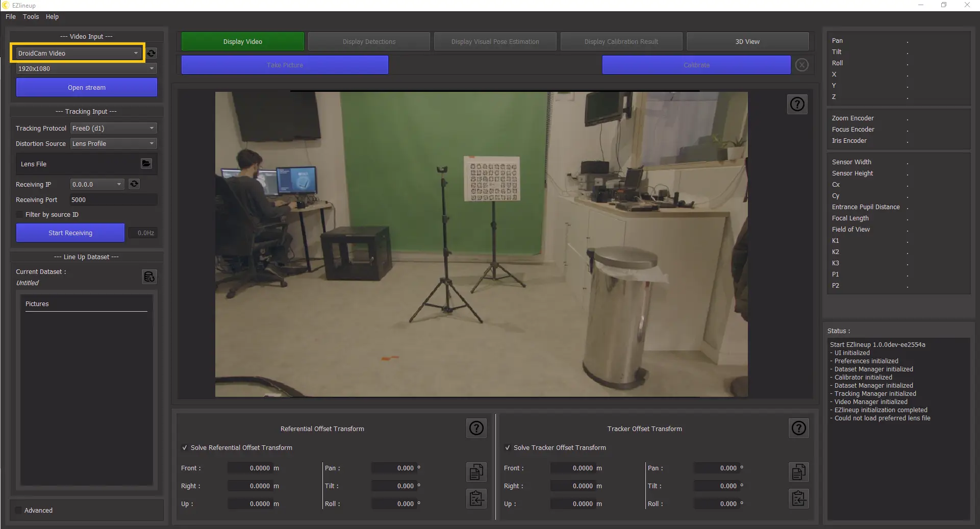The height and width of the screenshot is (529, 980).
Task: Open the Tracking Protocol dropdown
Action: point(113,129)
